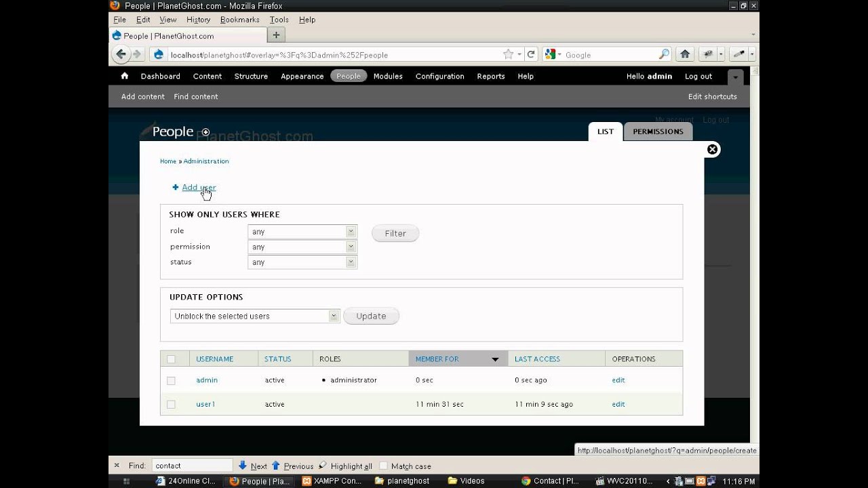868x488 pixels.
Task: Close the find bar with X
Action: (117, 466)
